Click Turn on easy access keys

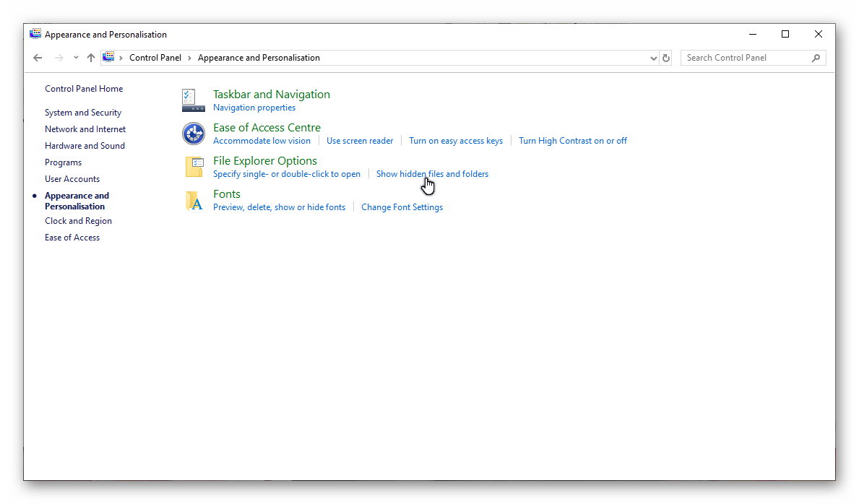coord(456,141)
